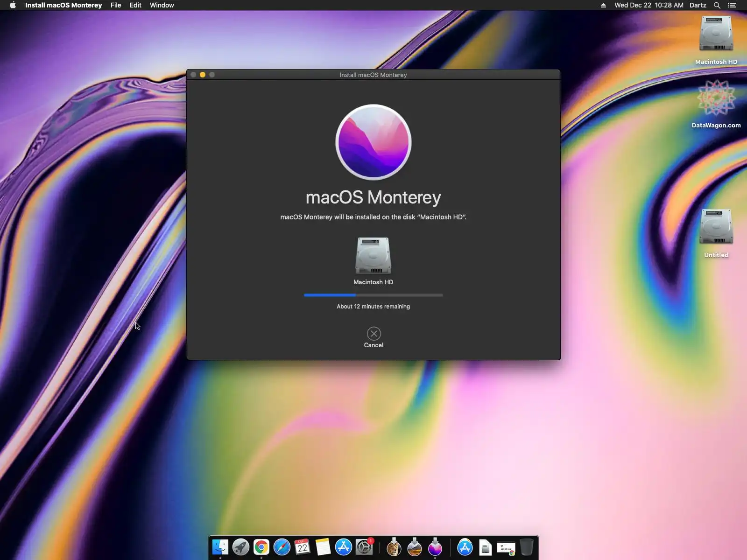Open the Window menu
The image size is (747, 560).
pos(162,5)
